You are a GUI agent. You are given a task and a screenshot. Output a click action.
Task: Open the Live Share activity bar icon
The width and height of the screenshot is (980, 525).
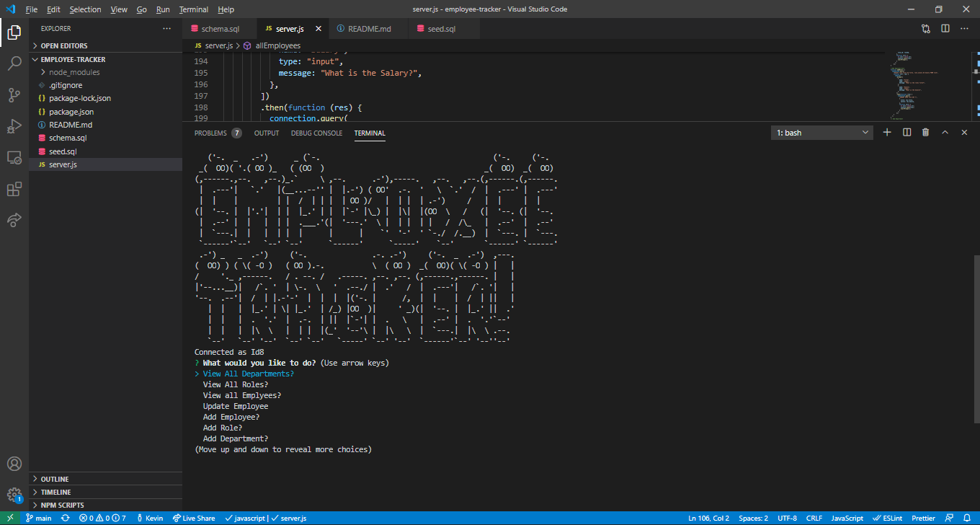(x=14, y=220)
